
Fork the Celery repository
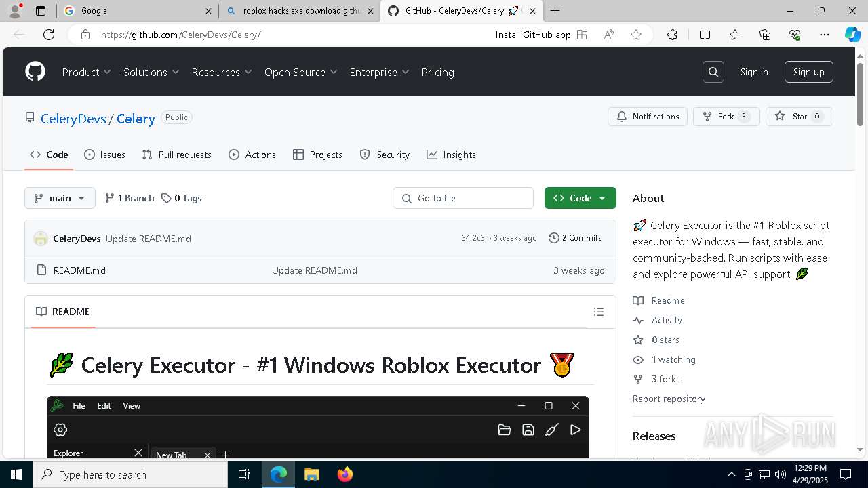click(726, 117)
